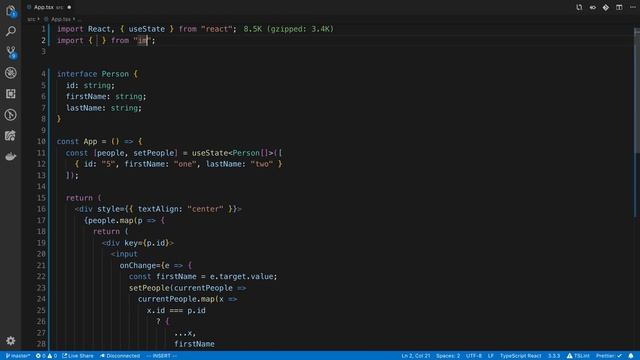Click the INSERT vim mode indicator
640x360 pixels.
click(162, 356)
